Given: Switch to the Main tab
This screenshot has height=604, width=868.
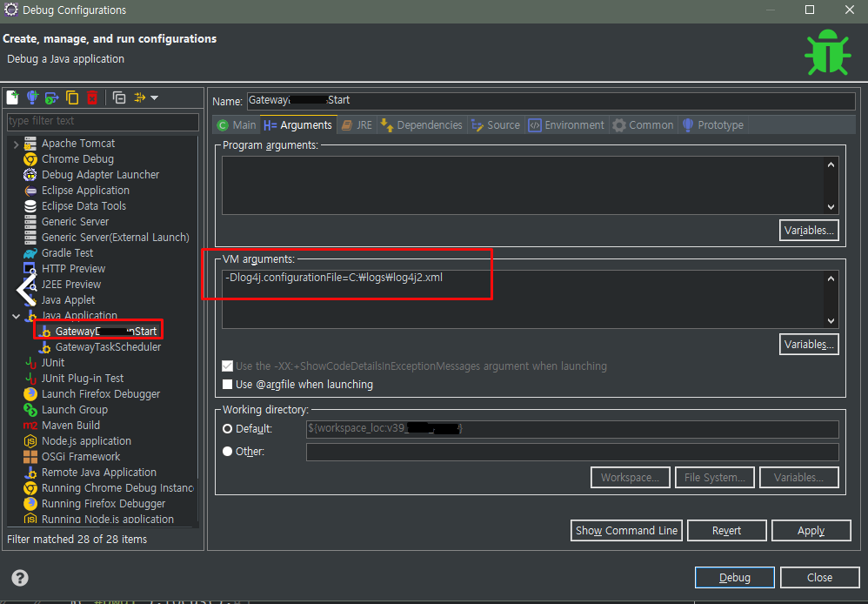Looking at the screenshot, I should coord(237,125).
